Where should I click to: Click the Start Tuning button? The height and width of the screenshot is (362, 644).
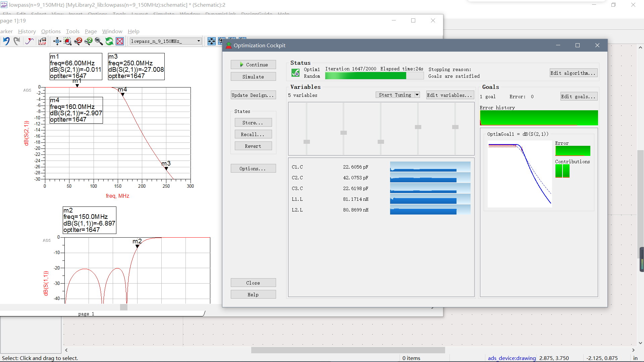395,95
